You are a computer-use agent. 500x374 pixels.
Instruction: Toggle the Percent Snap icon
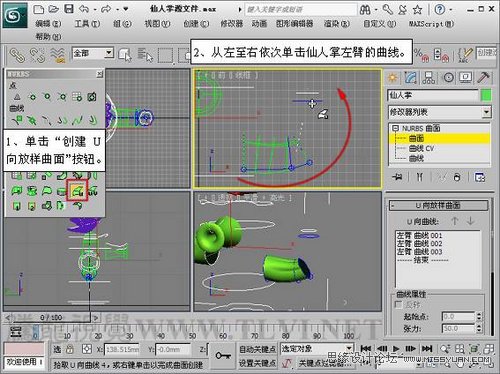coord(421,55)
